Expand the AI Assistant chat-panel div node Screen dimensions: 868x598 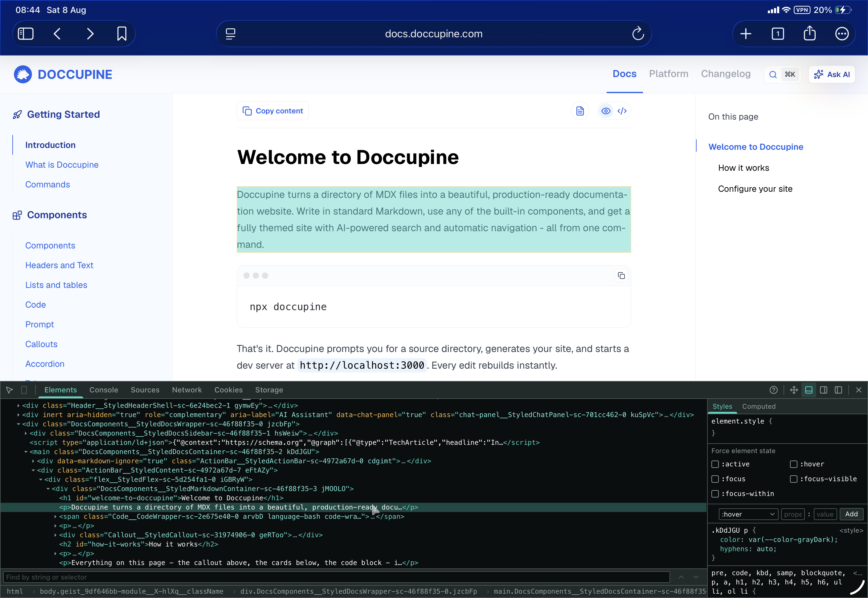pos(18,415)
